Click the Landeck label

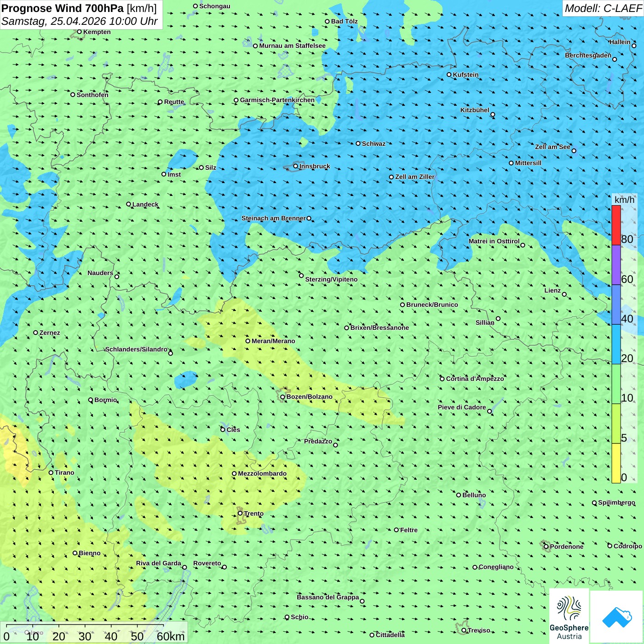point(145,204)
